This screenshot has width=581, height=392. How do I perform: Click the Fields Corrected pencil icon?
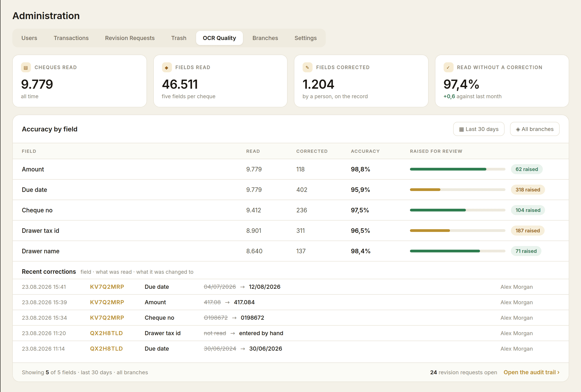tap(308, 68)
